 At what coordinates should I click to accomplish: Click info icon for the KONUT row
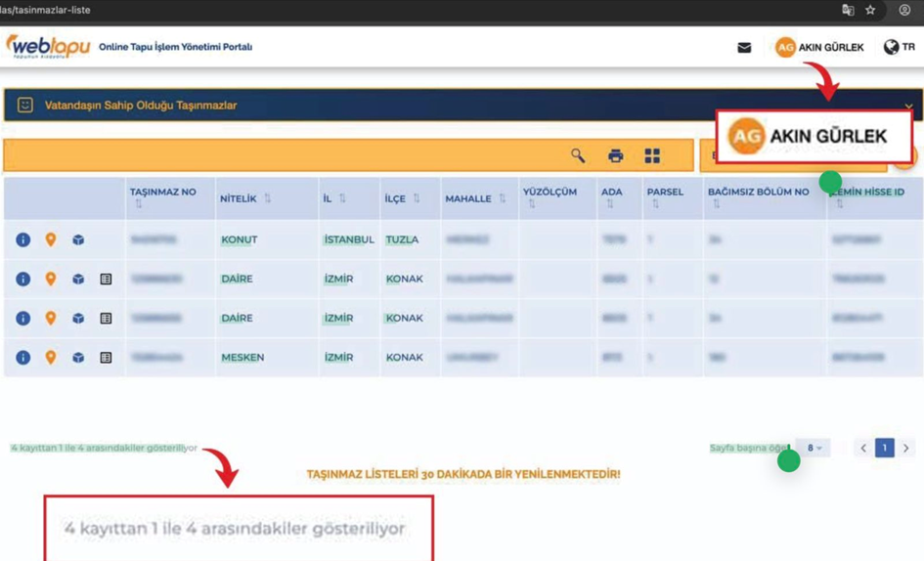point(22,239)
